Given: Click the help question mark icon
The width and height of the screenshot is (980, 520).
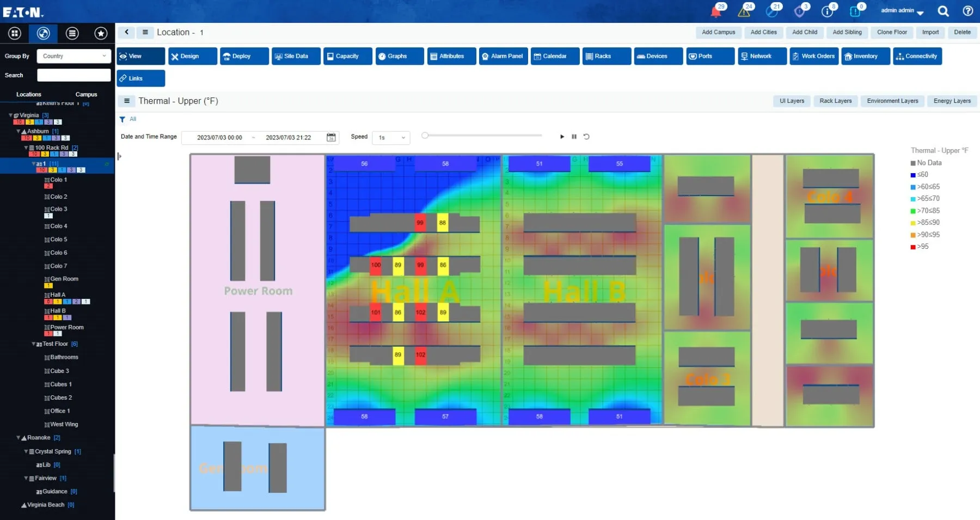Looking at the screenshot, I should click(969, 11).
